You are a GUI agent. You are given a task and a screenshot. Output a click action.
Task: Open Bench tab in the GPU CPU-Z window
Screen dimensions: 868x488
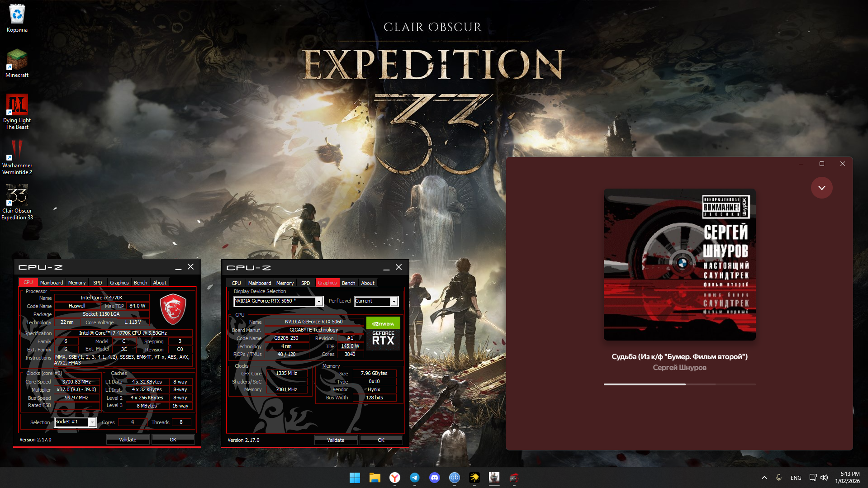(348, 283)
